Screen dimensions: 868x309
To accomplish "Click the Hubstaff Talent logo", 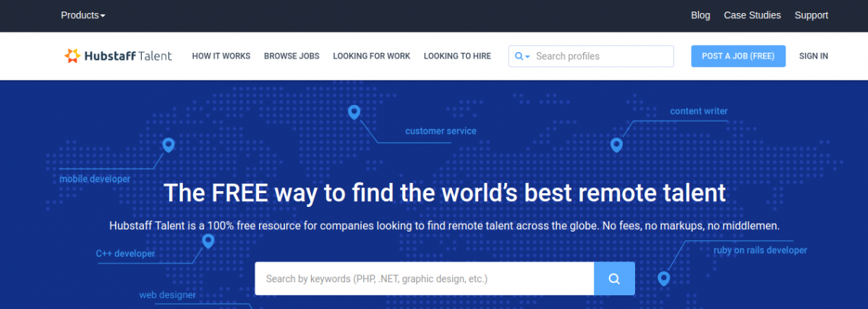I will pyautogui.click(x=118, y=56).
